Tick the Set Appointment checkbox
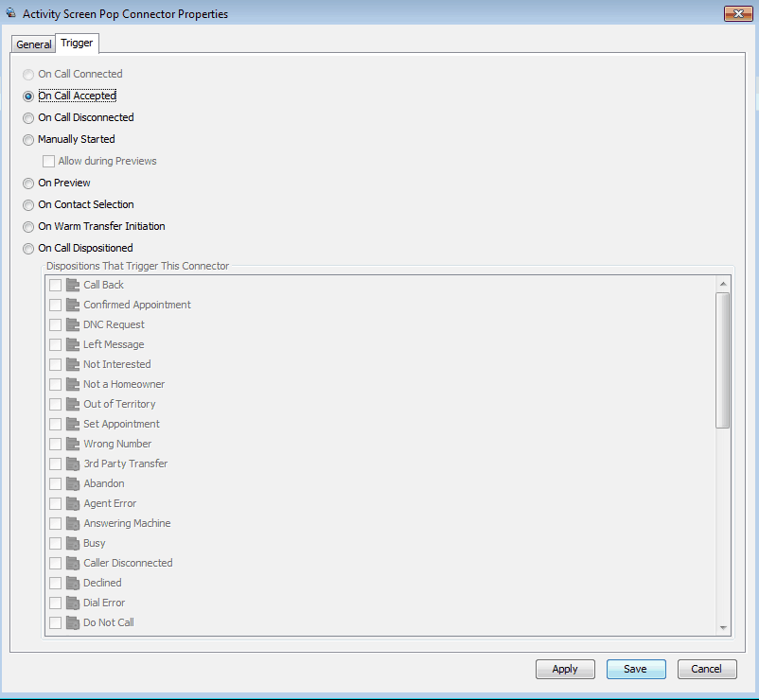This screenshot has height=700, width=759. point(55,424)
